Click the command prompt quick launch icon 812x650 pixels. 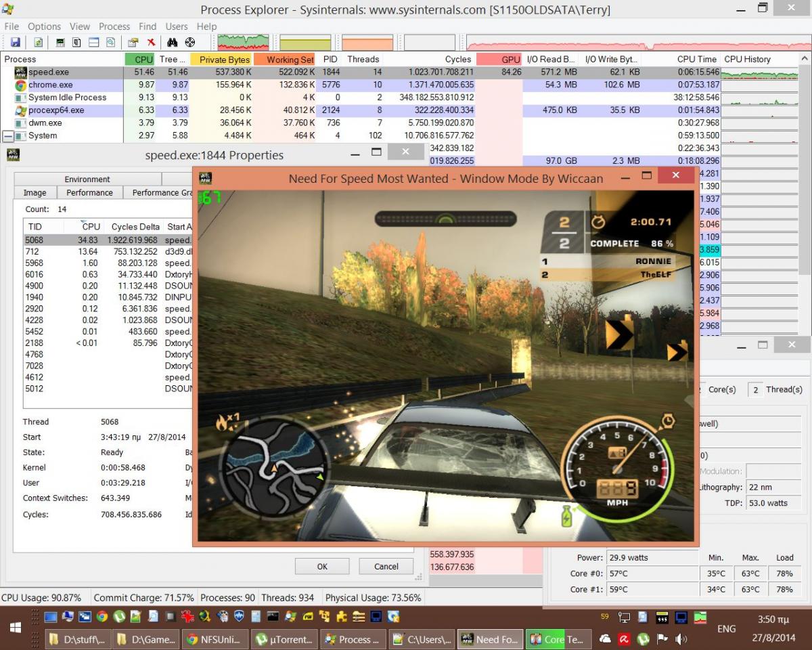pos(273,617)
